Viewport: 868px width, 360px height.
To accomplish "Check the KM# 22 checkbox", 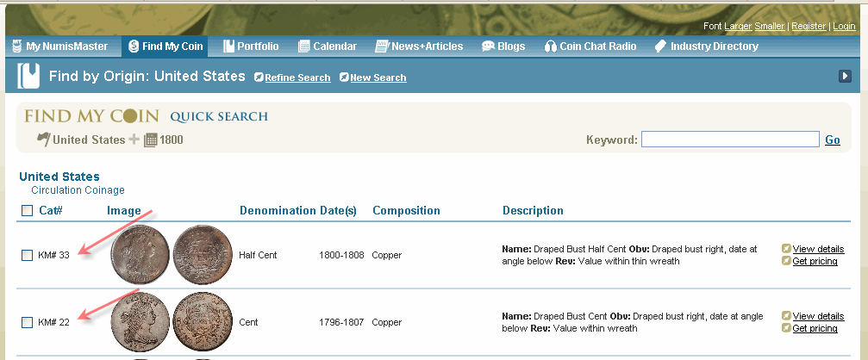I will point(27,322).
